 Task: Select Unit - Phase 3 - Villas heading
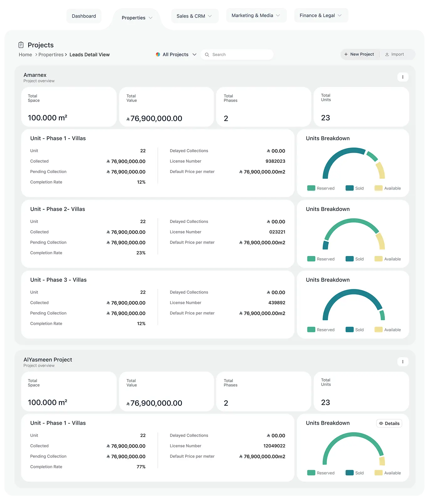click(59, 280)
